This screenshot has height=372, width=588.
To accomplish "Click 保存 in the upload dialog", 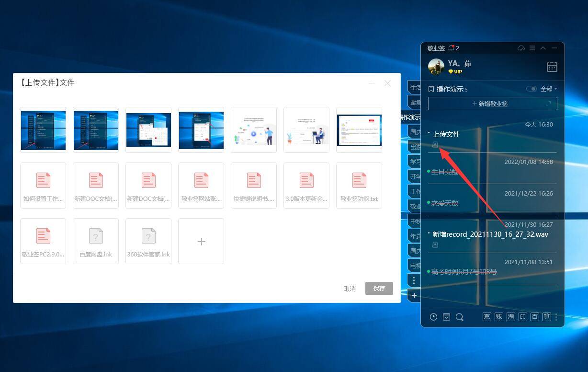I will coord(379,288).
